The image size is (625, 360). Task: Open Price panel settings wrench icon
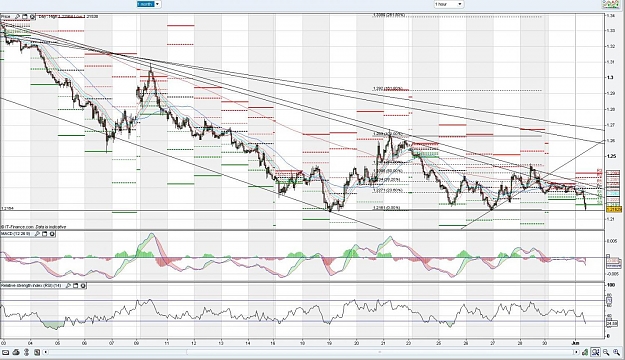17,17
